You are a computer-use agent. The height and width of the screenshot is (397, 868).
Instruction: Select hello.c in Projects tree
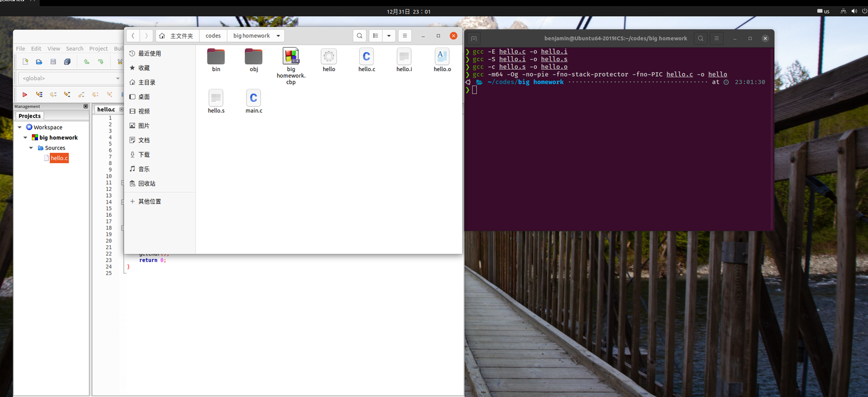(x=59, y=158)
